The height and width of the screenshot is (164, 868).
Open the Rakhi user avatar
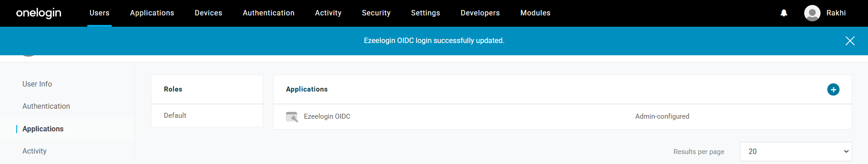(812, 13)
